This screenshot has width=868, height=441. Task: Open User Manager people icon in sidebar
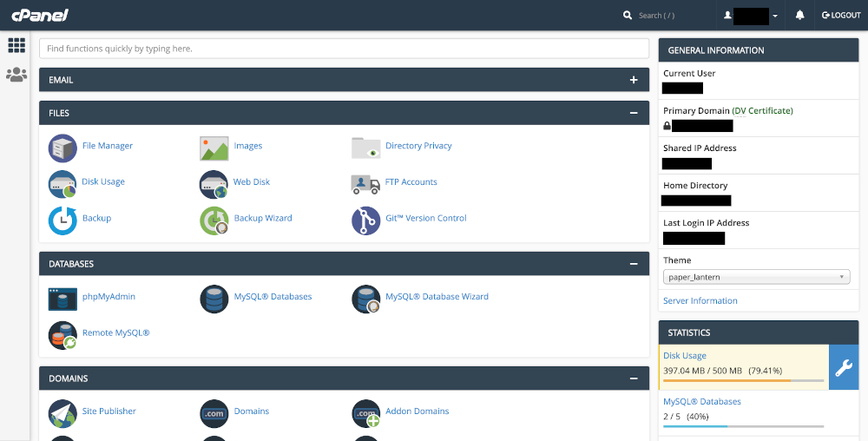pyautogui.click(x=16, y=74)
